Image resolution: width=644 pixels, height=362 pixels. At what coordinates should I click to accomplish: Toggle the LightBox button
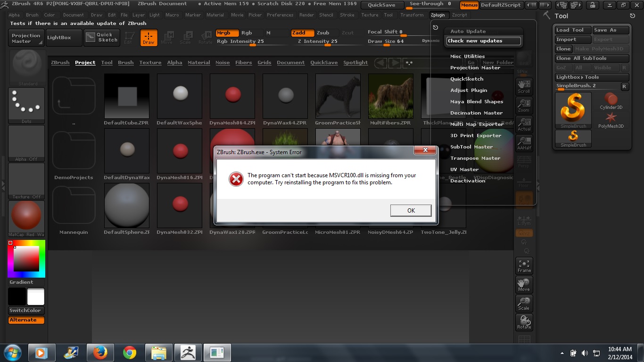tap(64, 38)
